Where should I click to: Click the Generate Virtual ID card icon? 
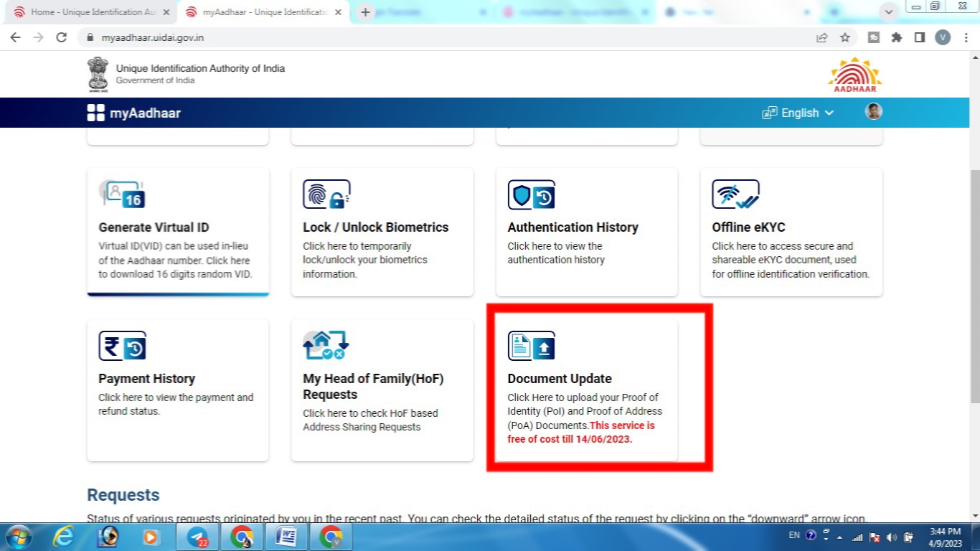122,194
